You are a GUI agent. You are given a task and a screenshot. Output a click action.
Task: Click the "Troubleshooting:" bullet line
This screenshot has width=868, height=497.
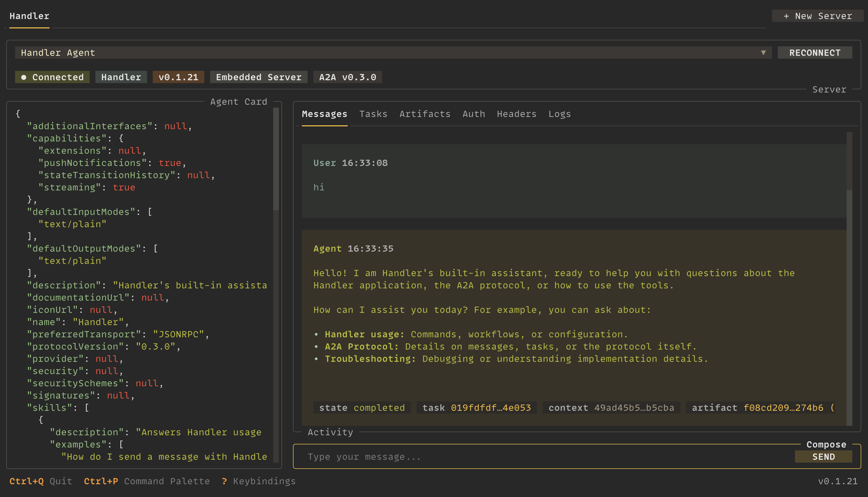coord(511,359)
